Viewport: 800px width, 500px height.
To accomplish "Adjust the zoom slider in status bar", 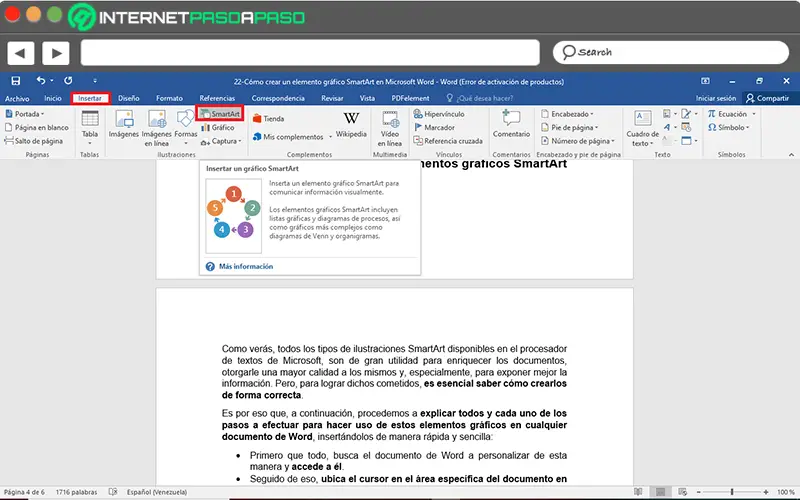I will click(x=732, y=492).
